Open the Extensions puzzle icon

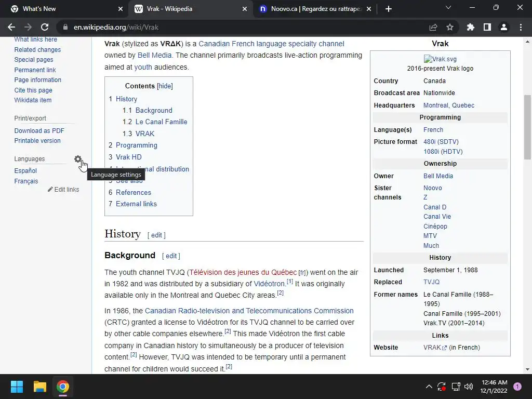(x=470, y=27)
